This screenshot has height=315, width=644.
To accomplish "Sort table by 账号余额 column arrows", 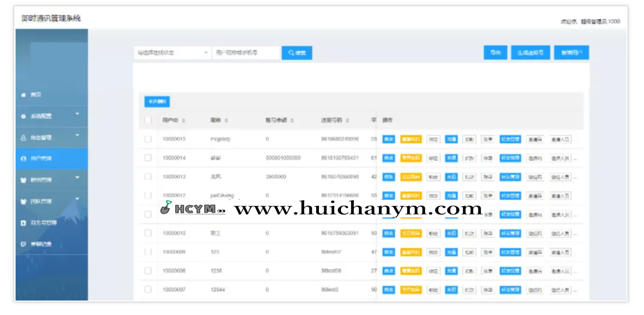I will (x=292, y=120).
